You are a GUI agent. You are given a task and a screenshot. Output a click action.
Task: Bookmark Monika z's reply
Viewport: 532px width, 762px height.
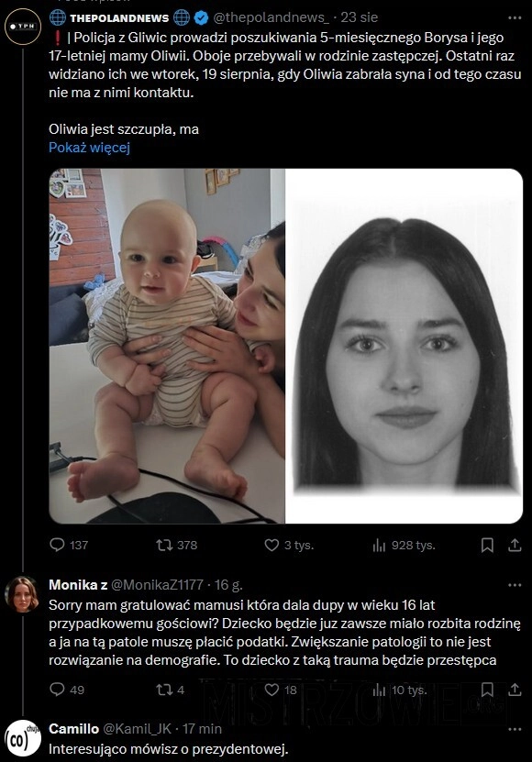coord(487,690)
